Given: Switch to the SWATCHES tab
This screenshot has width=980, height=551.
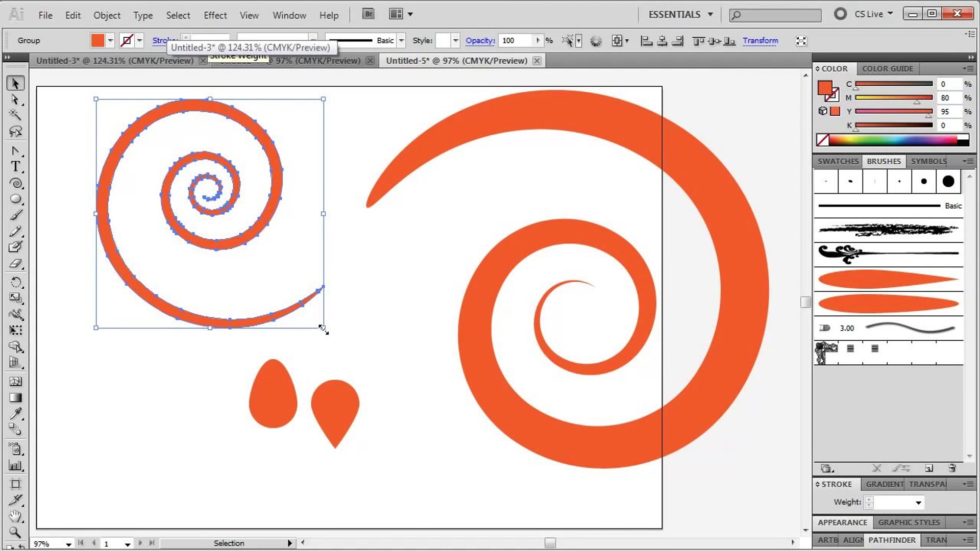Looking at the screenshot, I should 838,161.
